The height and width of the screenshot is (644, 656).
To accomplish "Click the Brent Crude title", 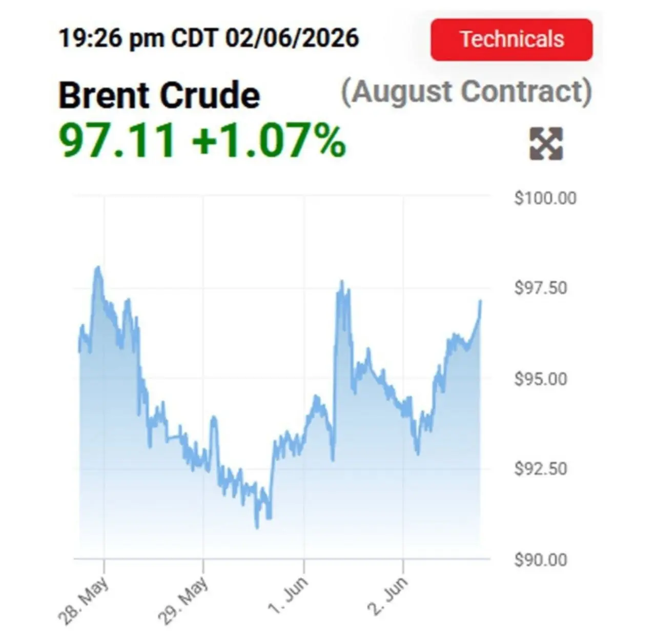I will [159, 95].
